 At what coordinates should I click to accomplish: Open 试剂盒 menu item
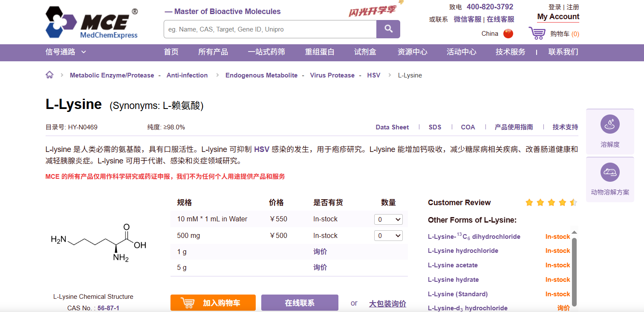[x=365, y=52]
